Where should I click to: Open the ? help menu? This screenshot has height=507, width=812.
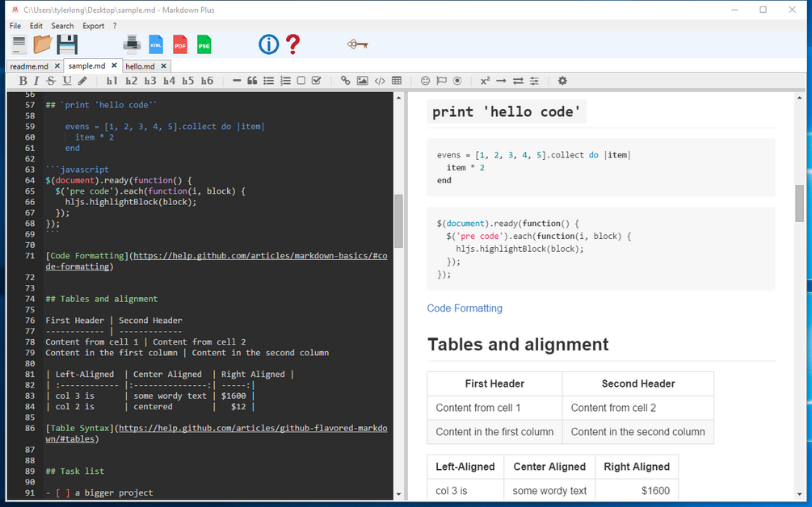click(x=115, y=26)
